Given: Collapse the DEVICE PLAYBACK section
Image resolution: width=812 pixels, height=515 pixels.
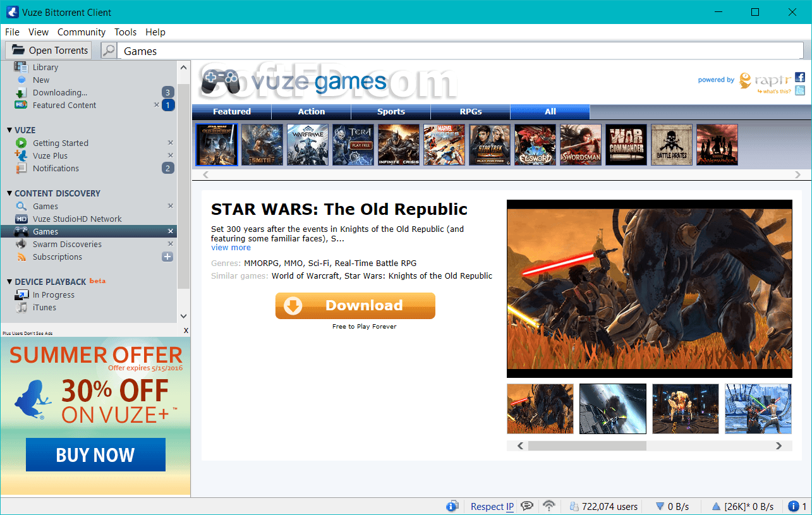Looking at the screenshot, I should tap(9, 282).
